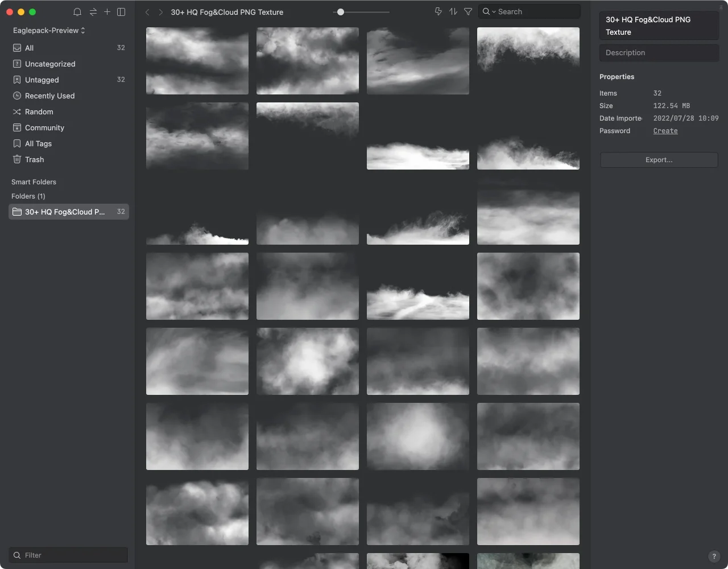Open the Eaglepack-Preview library switcher
This screenshot has height=569, width=728.
49,31
